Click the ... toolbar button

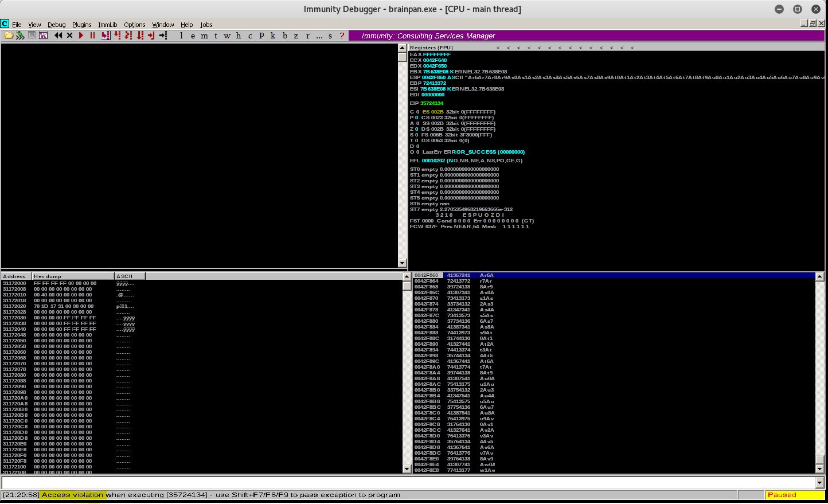pos(319,36)
